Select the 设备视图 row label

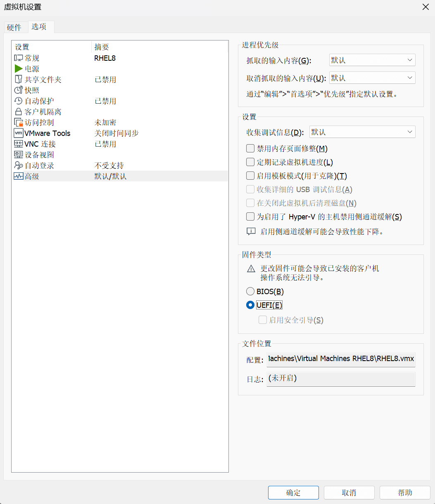pos(40,155)
